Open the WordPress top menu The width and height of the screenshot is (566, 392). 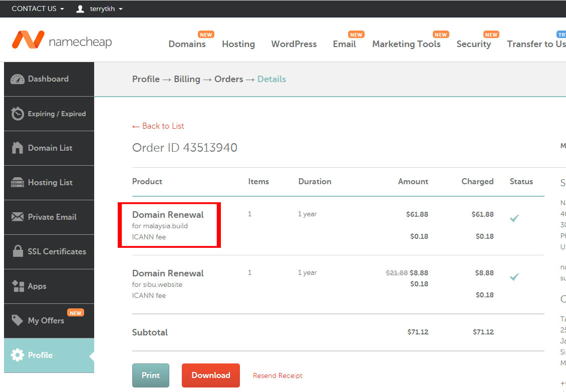(x=294, y=44)
